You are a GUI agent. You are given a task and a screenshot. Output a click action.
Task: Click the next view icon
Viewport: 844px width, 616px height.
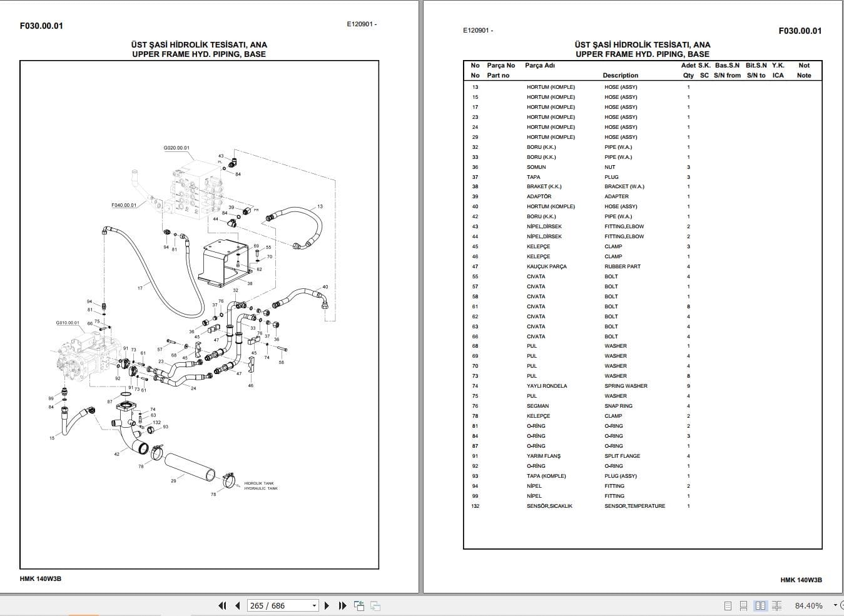pos(375,605)
